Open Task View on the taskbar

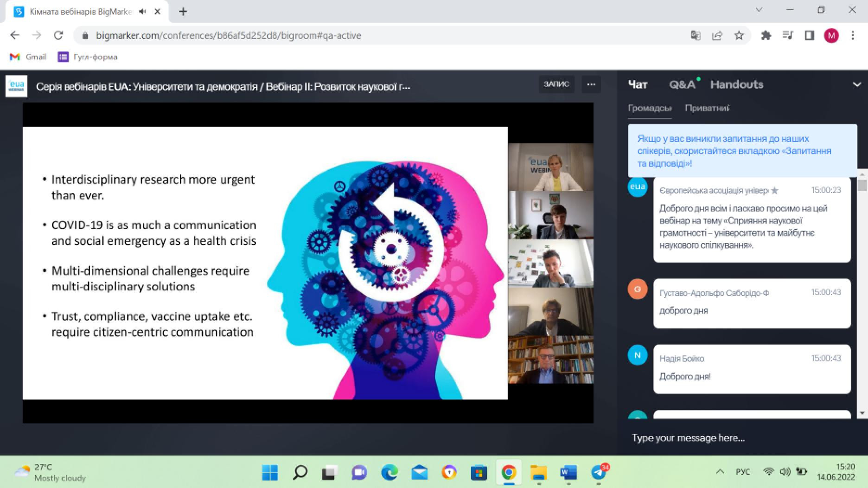329,473
